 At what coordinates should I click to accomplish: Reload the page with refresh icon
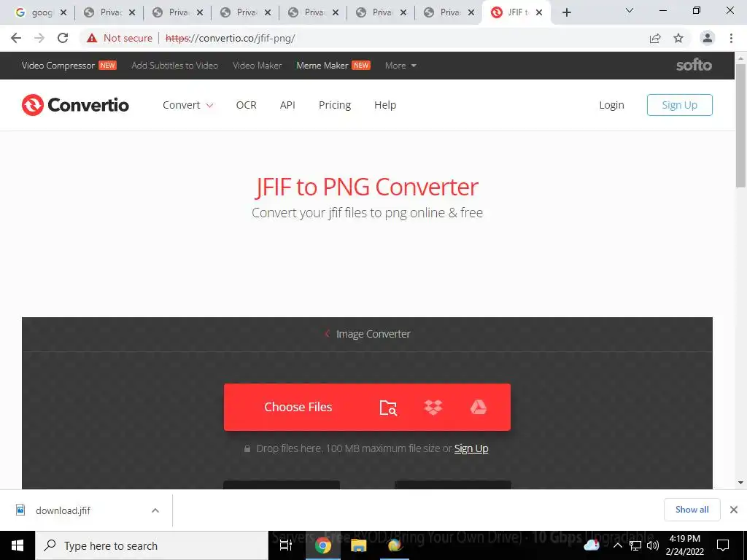coord(63,38)
